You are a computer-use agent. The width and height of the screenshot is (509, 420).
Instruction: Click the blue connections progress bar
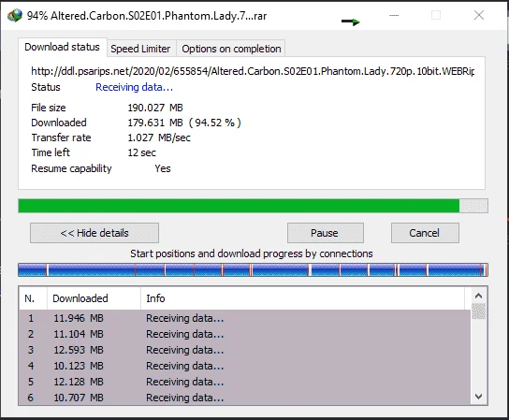[253, 270]
